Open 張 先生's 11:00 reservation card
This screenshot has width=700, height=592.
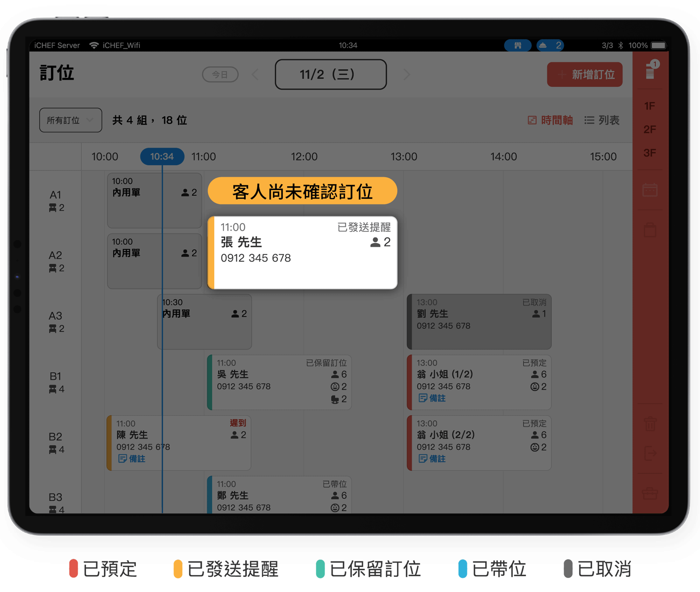coord(302,253)
